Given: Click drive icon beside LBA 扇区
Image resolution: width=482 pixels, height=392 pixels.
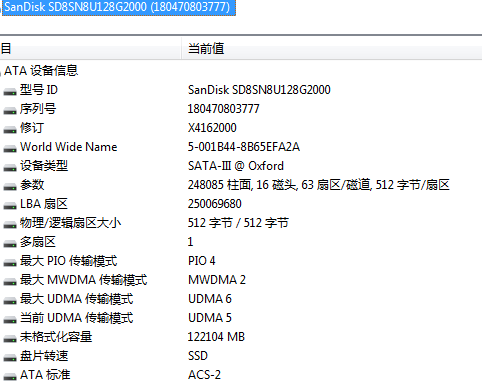Looking at the screenshot, I should point(10,205).
